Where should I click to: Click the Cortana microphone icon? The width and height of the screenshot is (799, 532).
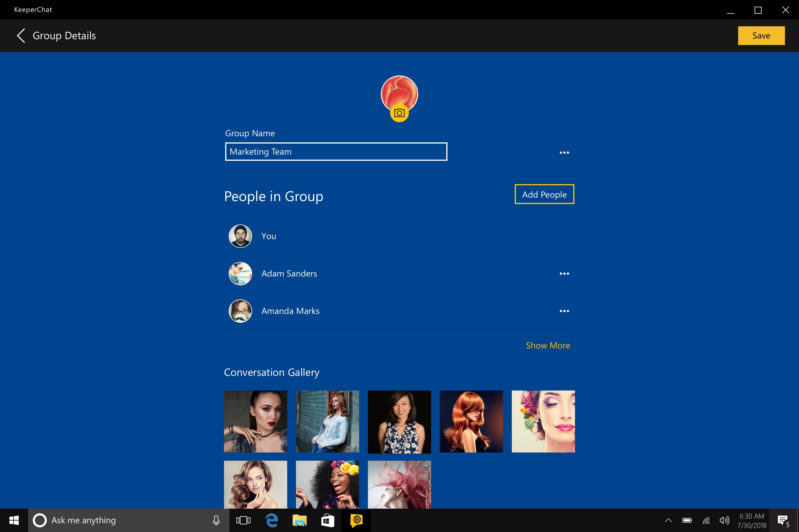pos(216,520)
